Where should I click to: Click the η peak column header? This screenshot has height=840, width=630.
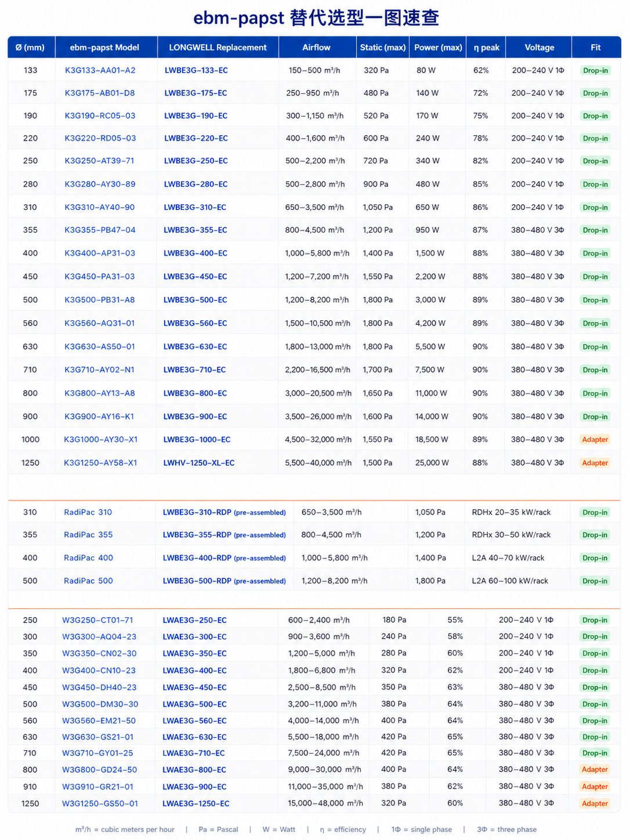point(487,48)
